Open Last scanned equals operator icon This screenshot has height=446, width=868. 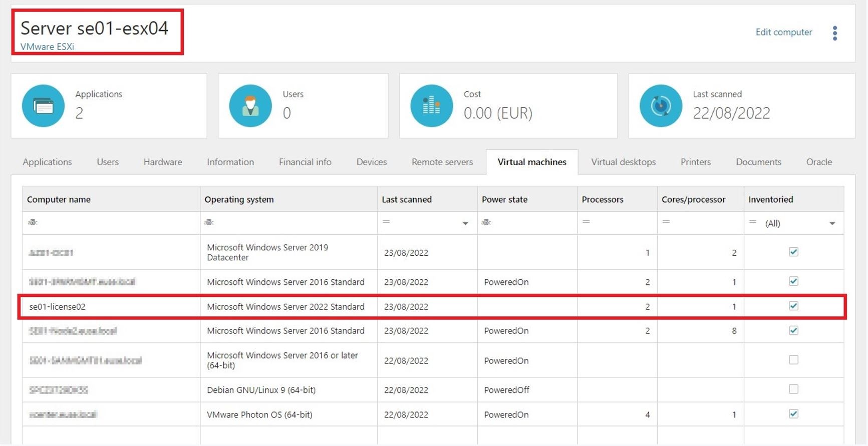[x=386, y=222]
